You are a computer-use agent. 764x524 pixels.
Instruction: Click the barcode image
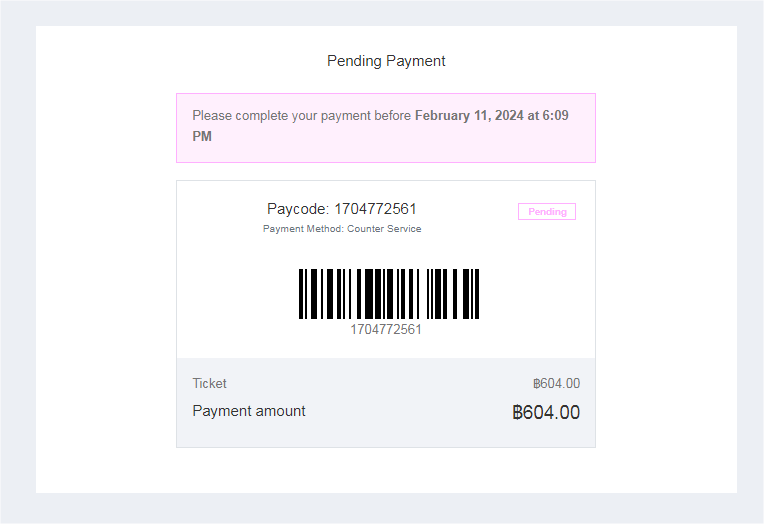(x=389, y=293)
